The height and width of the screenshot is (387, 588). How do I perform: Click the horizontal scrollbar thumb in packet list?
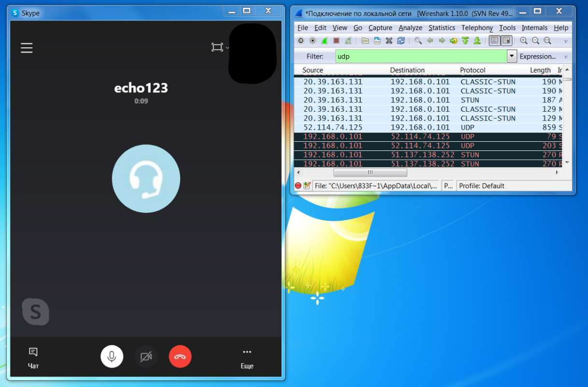[370, 172]
